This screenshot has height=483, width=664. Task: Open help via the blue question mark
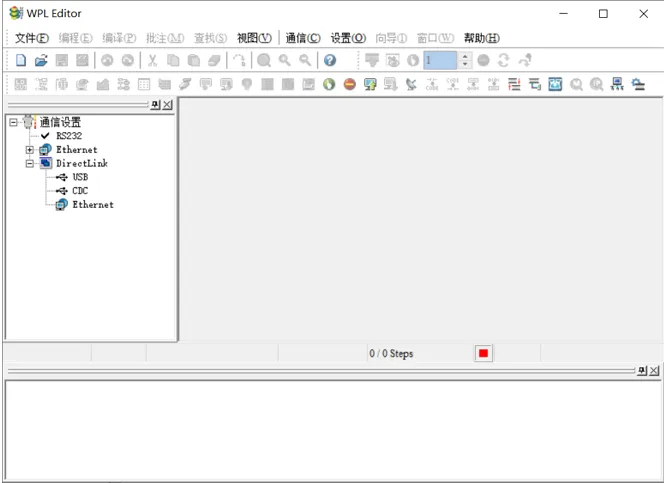(x=330, y=61)
